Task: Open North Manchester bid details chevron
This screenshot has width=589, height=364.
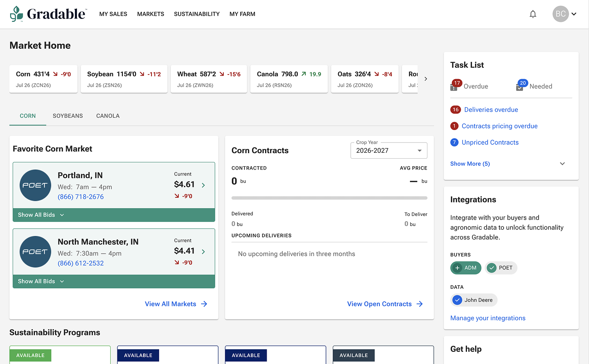Action: tap(204, 252)
